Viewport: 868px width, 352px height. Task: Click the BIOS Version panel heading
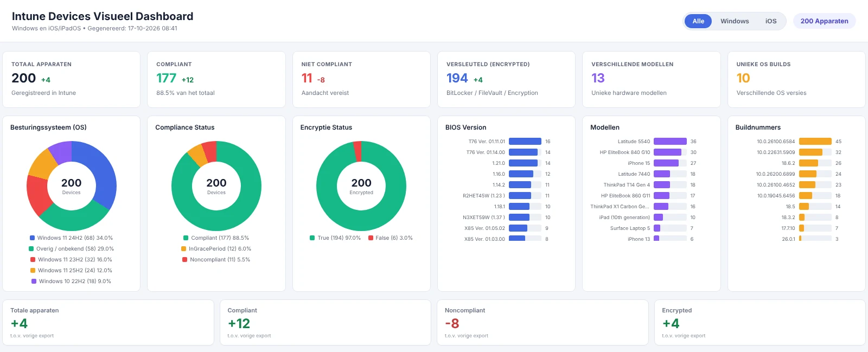[x=466, y=127]
